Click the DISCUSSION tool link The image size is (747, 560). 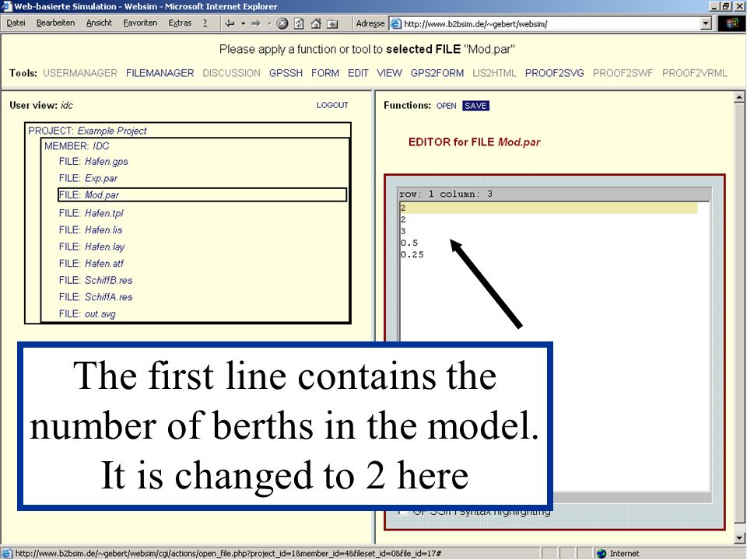click(x=232, y=73)
